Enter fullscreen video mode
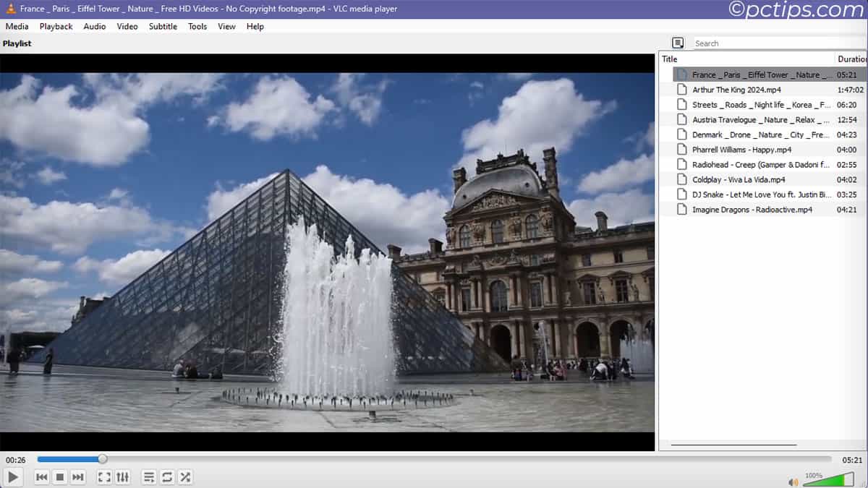 point(103,477)
